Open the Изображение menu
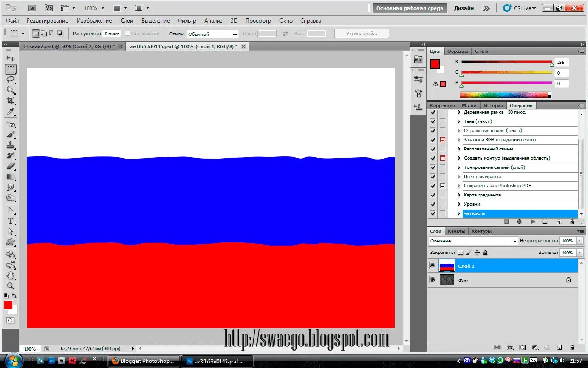The image size is (588, 368). [94, 21]
